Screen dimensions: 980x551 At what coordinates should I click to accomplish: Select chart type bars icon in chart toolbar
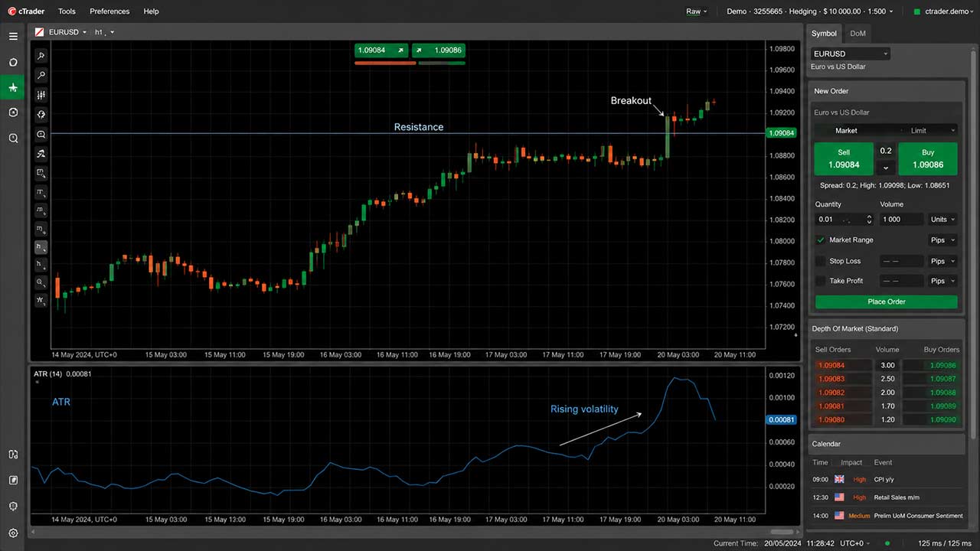(41, 95)
